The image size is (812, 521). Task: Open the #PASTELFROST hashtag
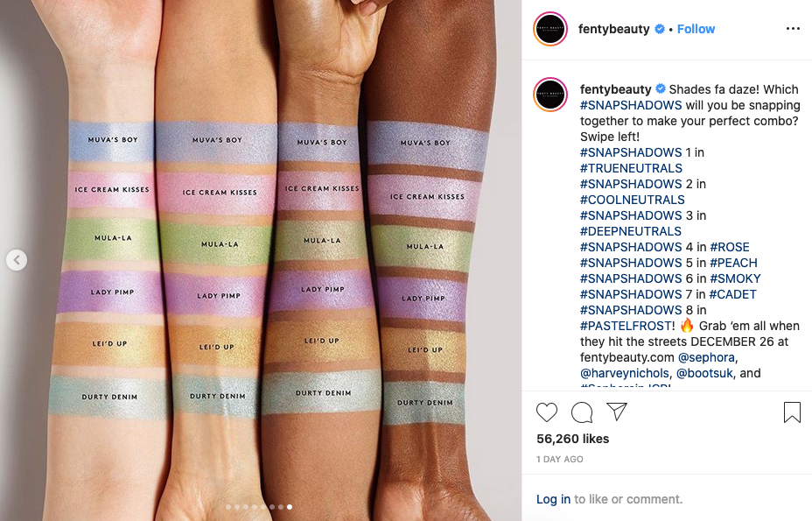[x=625, y=326]
